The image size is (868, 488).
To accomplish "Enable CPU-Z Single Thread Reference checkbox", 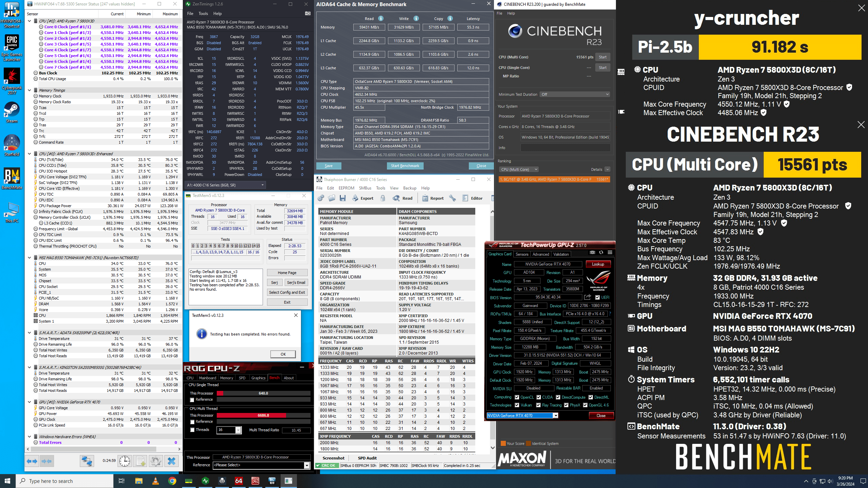I will [192, 400].
